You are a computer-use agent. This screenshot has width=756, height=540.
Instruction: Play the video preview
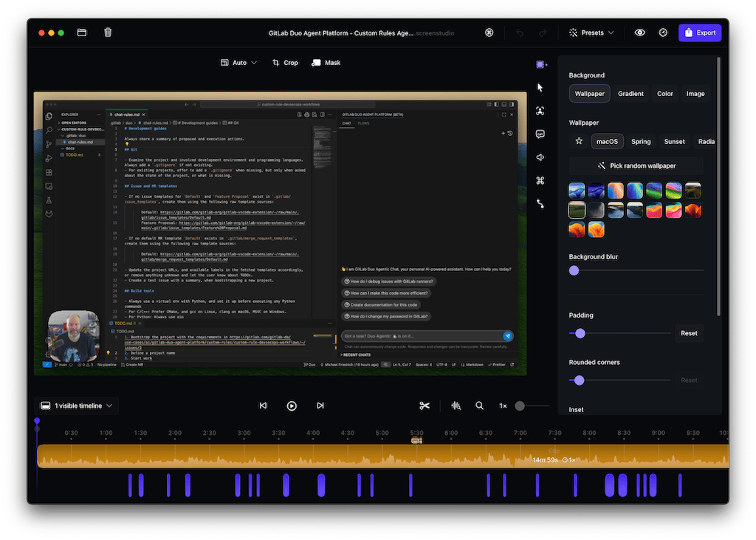[x=292, y=406]
